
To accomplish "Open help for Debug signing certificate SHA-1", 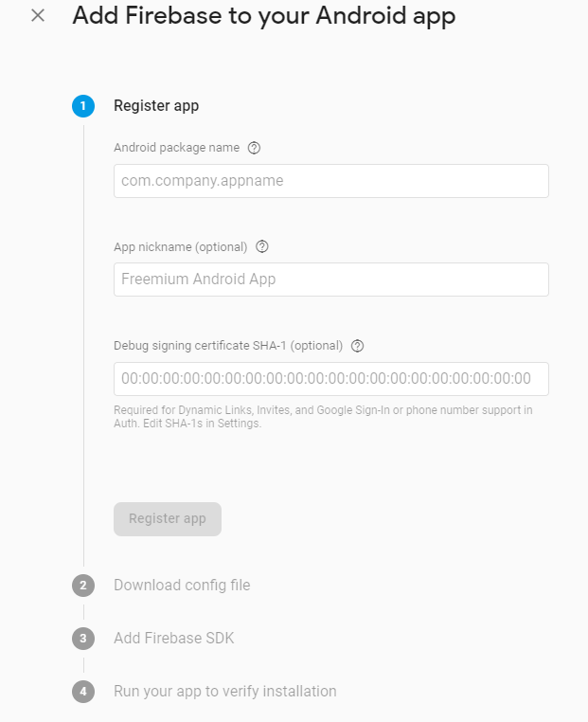I will [x=357, y=346].
